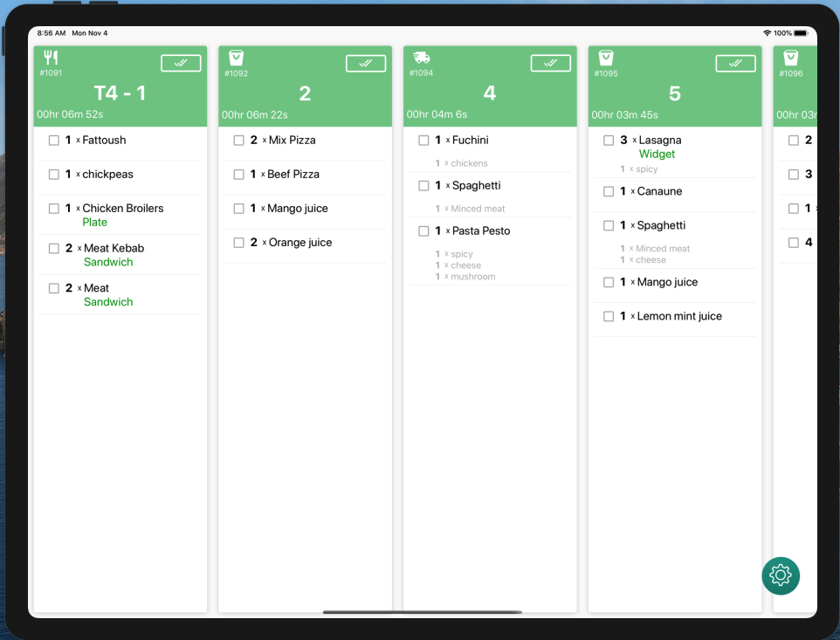Viewport: 840px width, 640px height.
Task: Check the first item checkbox in order #1096
Action: [x=793, y=141]
